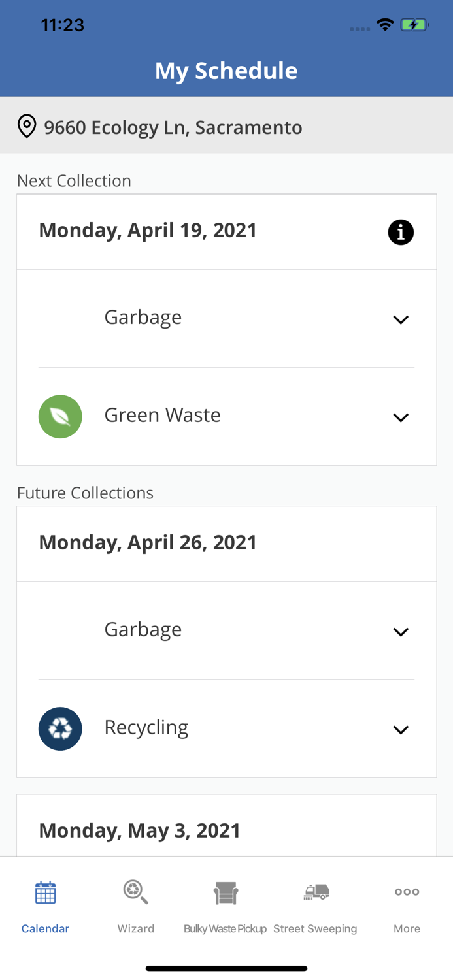Tap the info icon next to April 19
This screenshot has width=453, height=980.
coord(401,231)
